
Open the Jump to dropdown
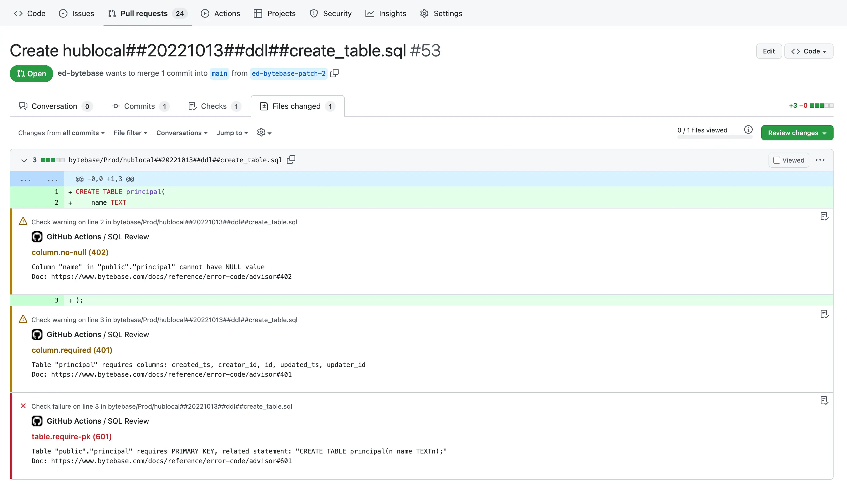coord(232,132)
